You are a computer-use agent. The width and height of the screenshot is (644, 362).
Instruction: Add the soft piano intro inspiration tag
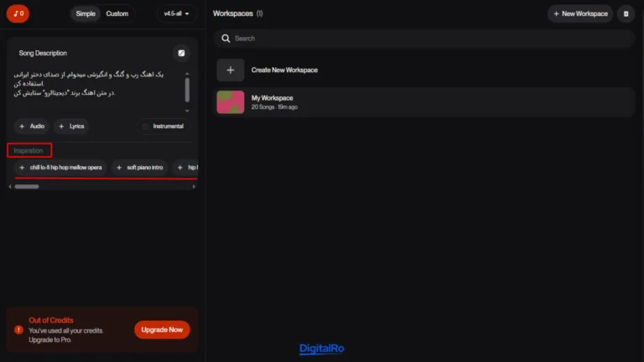(139, 168)
